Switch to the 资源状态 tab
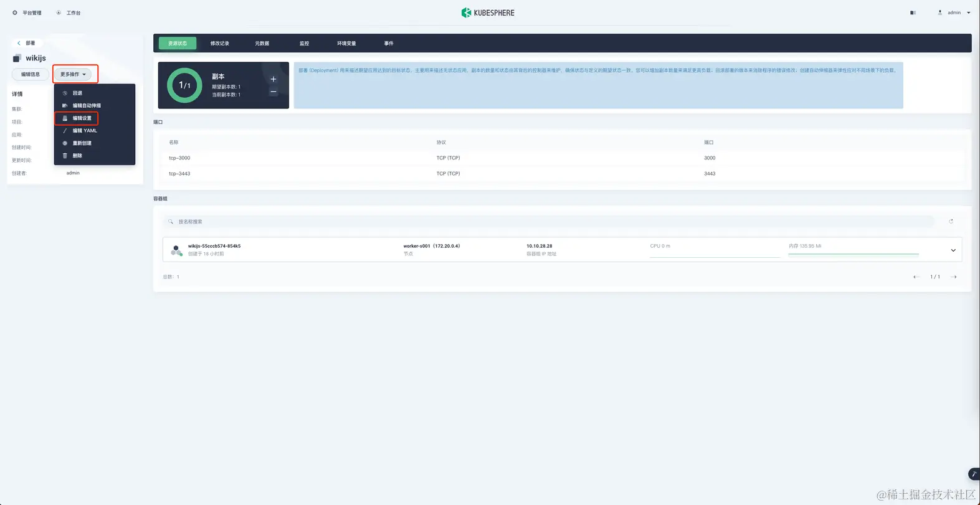Screen dimensions: 980x505 click(178, 43)
